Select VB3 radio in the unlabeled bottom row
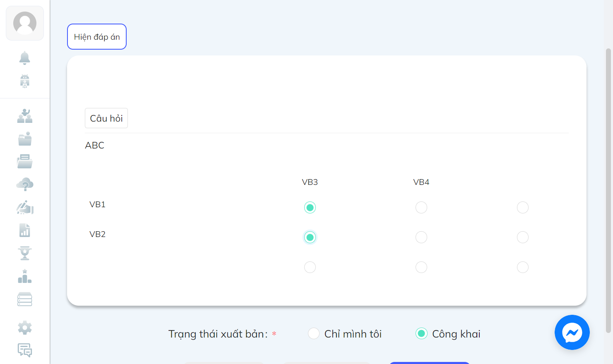Image resolution: width=613 pixels, height=364 pixels. pyautogui.click(x=310, y=267)
